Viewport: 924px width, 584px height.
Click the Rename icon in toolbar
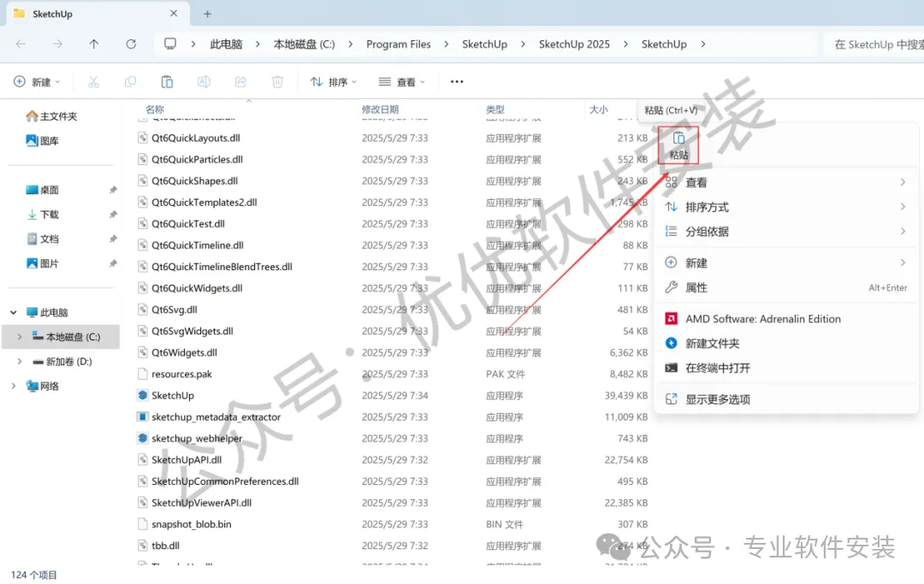204,82
